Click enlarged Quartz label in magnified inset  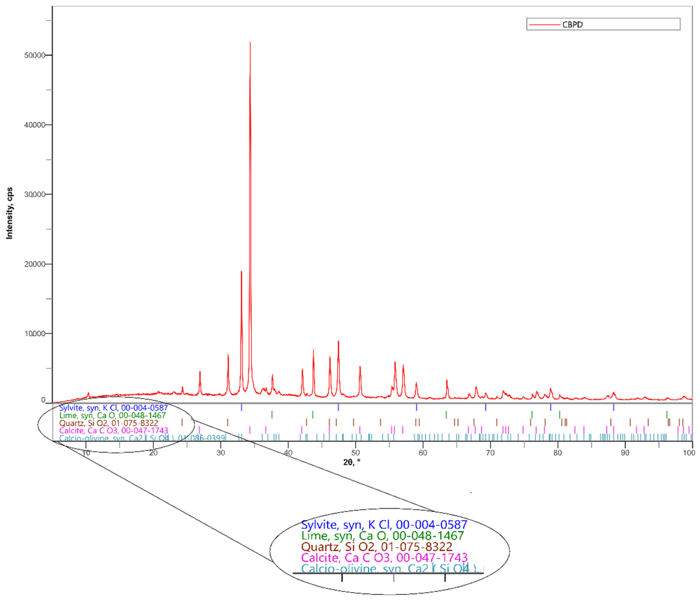pos(376,547)
